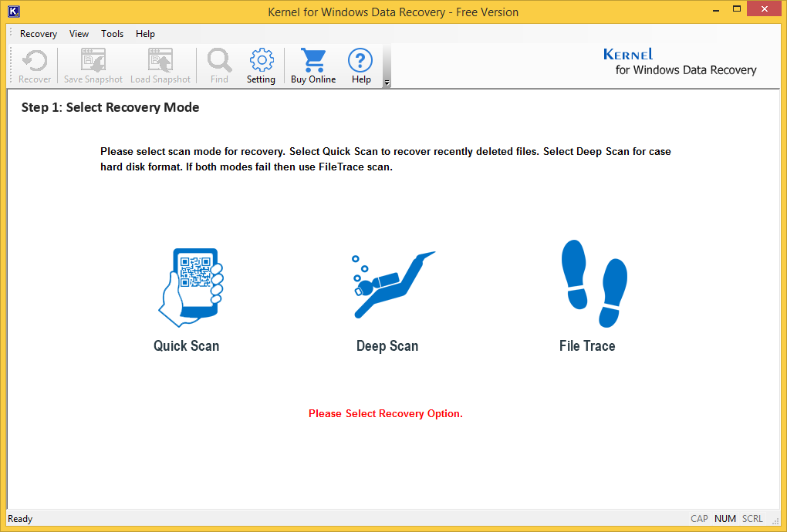Image resolution: width=787 pixels, height=532 pixels.
Task: Click the 'Please Select Recovery Option.' text
Action: [x=386, y=414]
